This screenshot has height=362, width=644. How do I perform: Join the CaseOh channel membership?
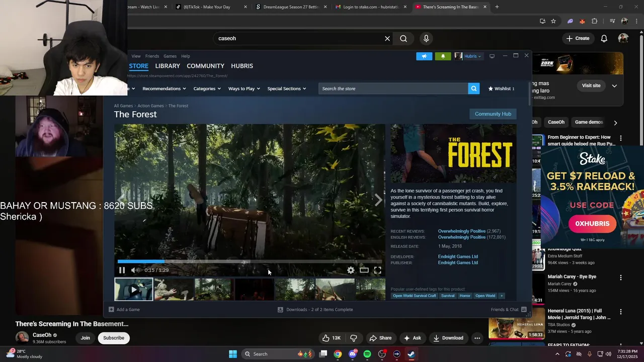[x=86, y=338]
